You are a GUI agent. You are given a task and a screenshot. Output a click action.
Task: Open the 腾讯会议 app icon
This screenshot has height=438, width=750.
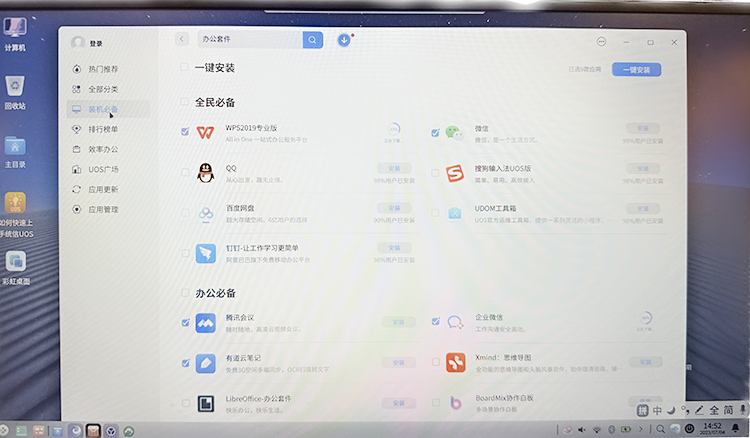206,323
